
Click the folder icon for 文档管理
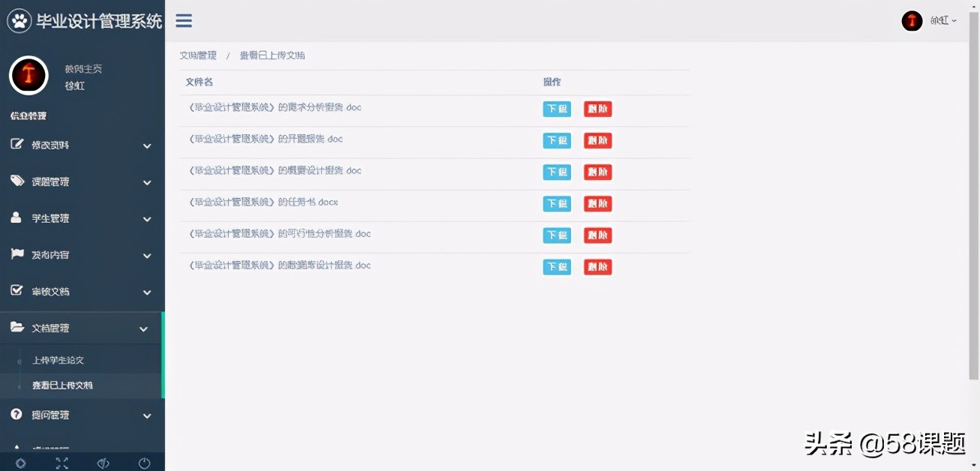point(18,328)
